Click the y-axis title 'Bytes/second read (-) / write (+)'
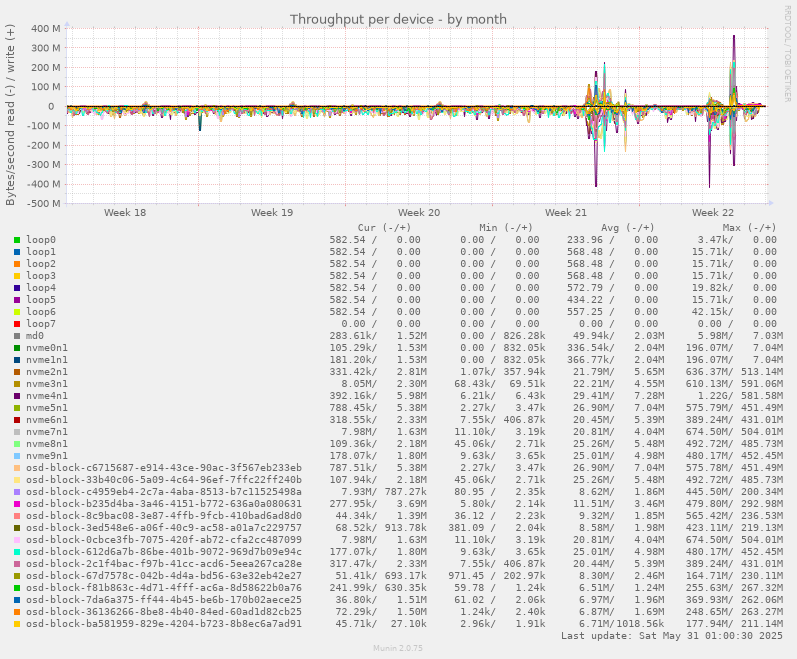The height and width of the screenshot is (659, 797). [x=10, y=115]
